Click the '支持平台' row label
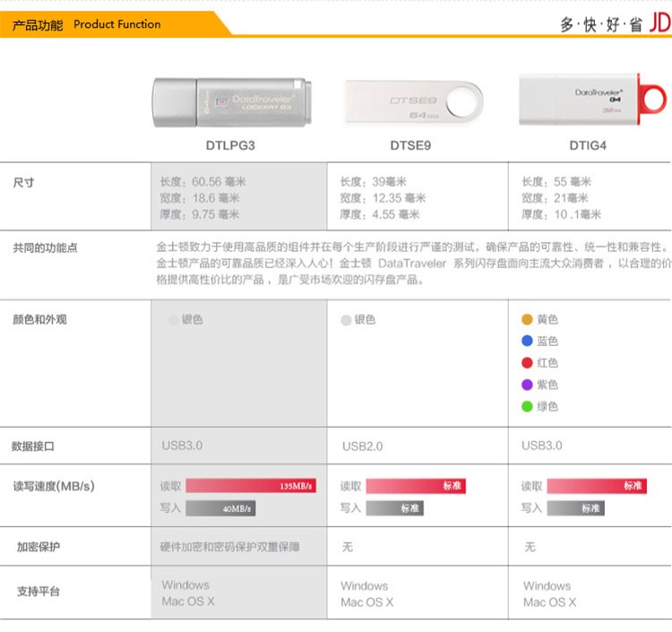The width and height of the screenshot is (672, 632). tap(39, 592)
